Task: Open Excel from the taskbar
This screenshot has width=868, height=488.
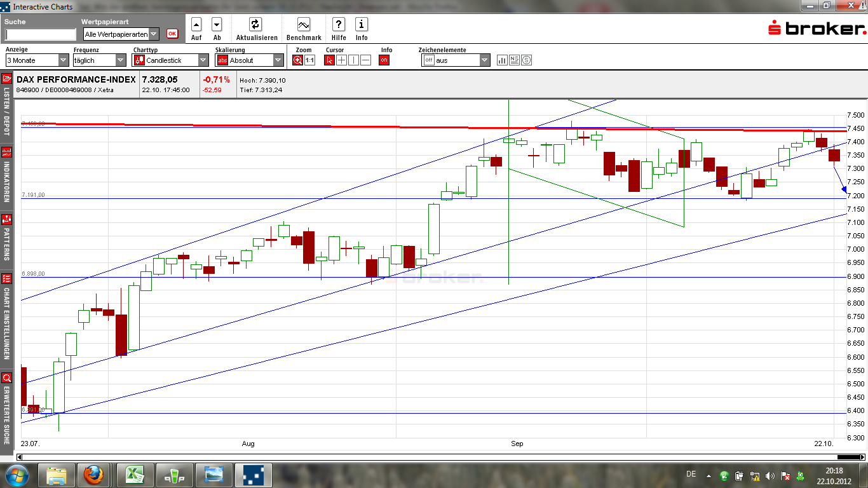Action: (135, 475)
